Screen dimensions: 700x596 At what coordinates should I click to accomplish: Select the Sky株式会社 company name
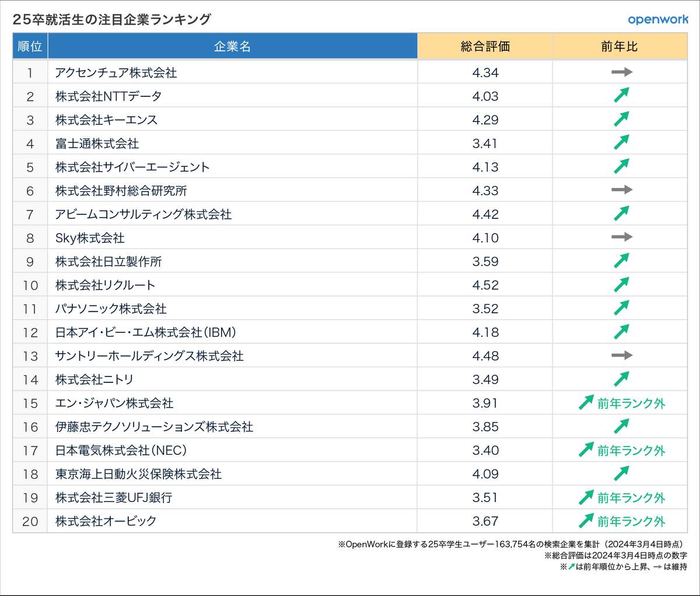point(90,238)
